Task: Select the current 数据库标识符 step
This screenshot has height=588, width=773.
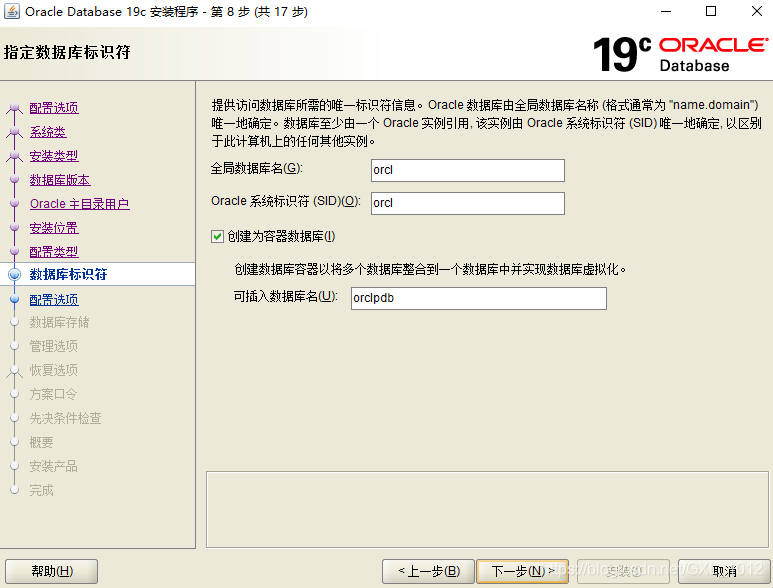Action: tap(68, 274)
